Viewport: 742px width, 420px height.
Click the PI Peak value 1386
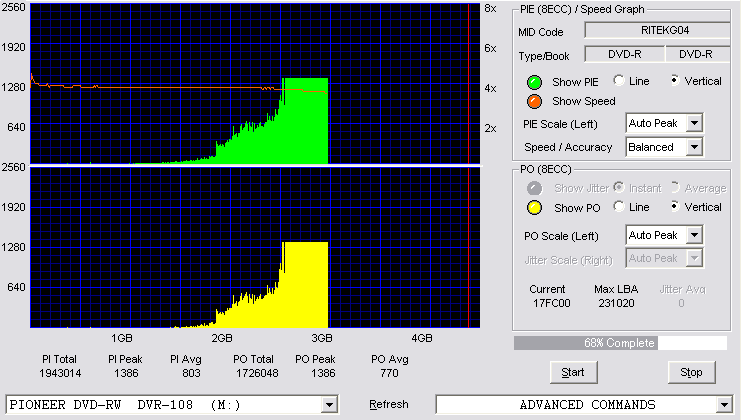point(126,373)
